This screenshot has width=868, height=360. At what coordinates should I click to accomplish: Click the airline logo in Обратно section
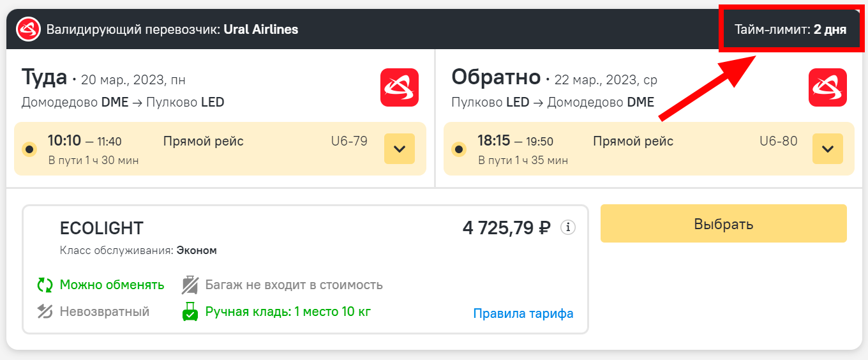tap(828, 87)
